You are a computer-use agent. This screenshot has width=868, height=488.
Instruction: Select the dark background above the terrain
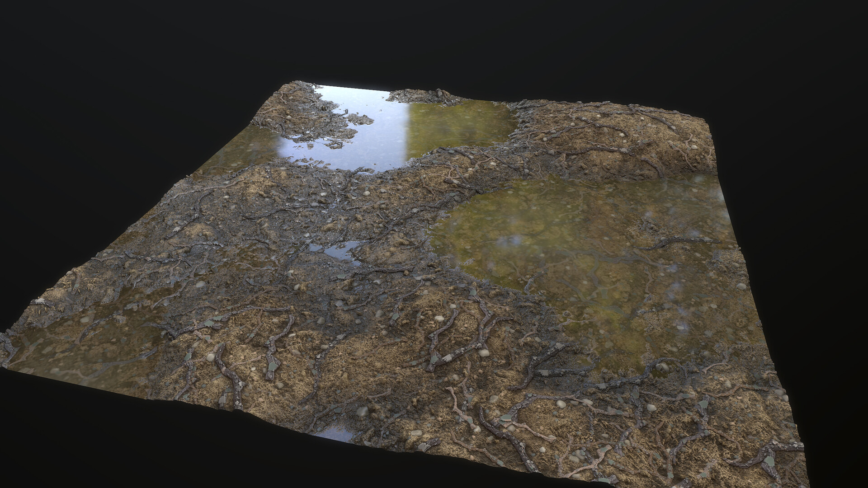point(434,36)
